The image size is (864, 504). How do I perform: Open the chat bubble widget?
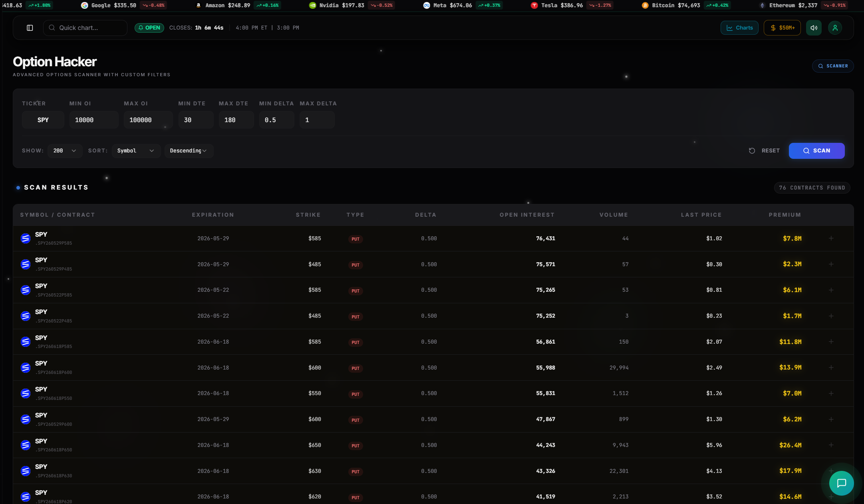coord(841,483)
